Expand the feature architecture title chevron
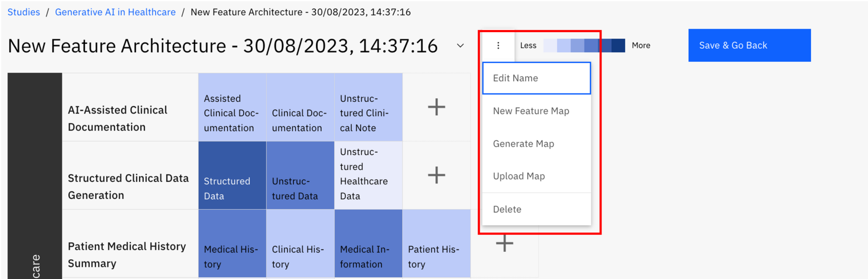The height and width of the screenshot is (279, 868). pos(460,45)
